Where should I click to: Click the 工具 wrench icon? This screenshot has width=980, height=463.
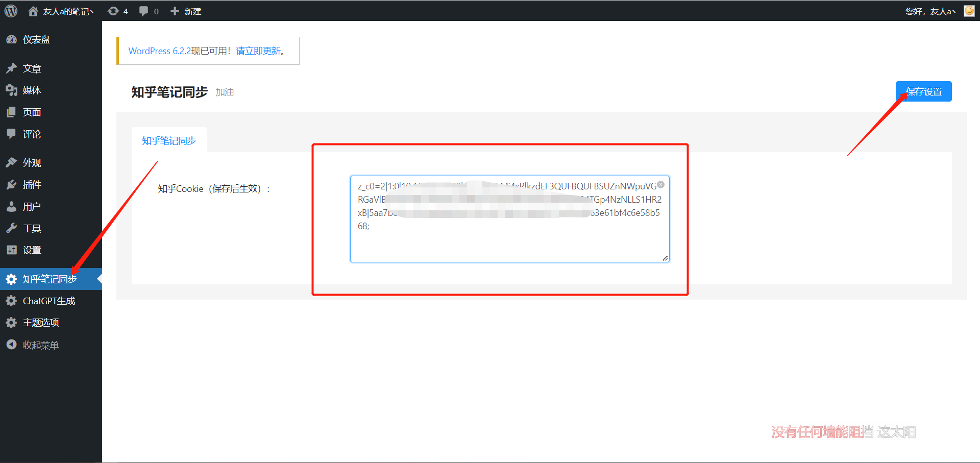point(11,228)
